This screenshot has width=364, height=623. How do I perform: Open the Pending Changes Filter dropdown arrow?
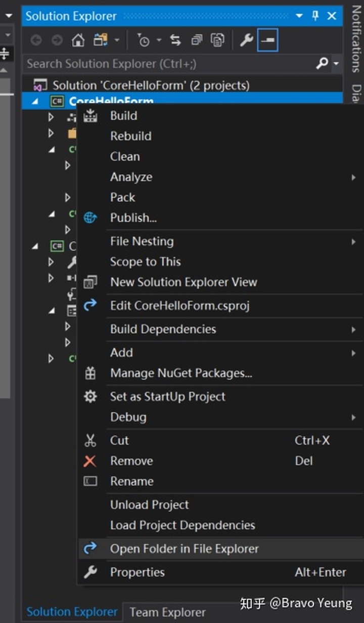pyautogui.click(x=159, y=40)
